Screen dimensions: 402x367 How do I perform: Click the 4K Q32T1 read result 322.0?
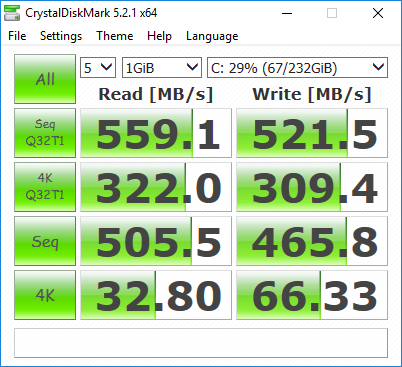(156, 187)
